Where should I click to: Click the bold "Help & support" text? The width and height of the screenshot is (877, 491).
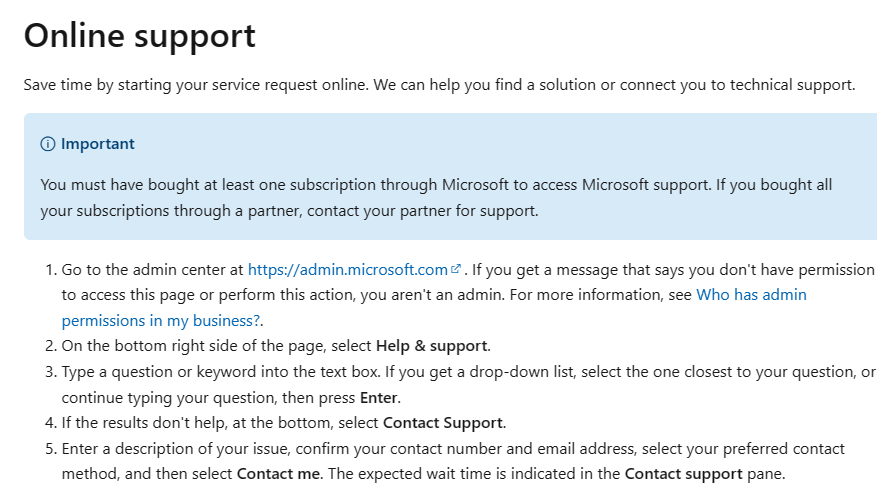pyautogui.click(x=432, y=346)
